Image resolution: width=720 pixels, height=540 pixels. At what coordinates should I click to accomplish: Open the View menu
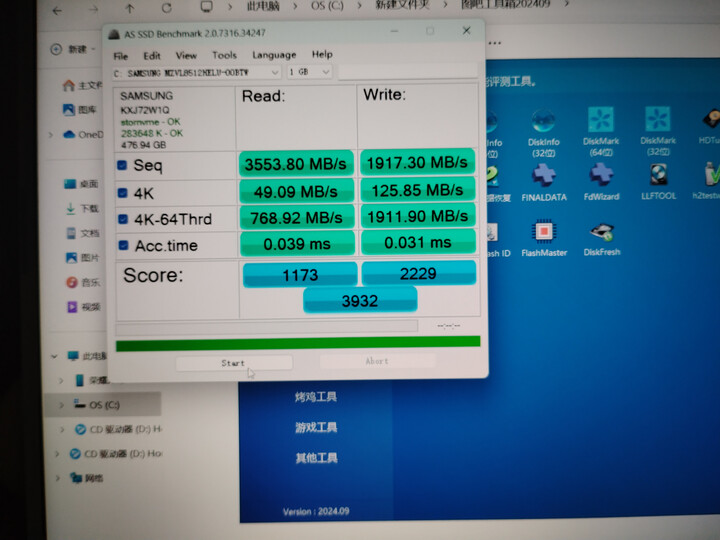point(186,56)
